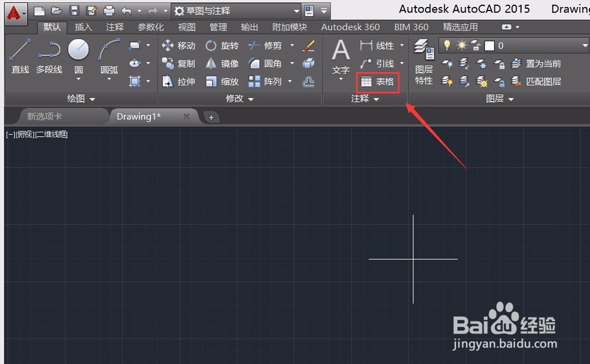This screenshot has height=364, width=590.
Task: Switch to the 注释 ribbon tab
Action: (x=115, y=27)
